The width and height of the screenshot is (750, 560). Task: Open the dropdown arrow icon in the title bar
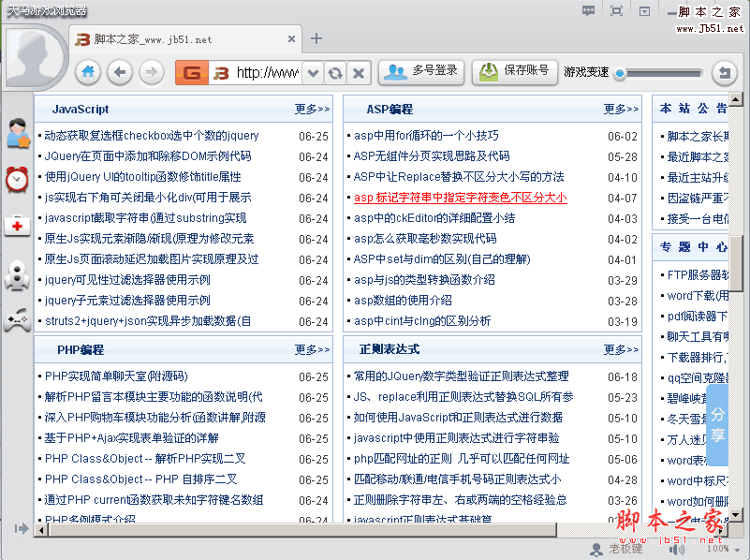646,10
